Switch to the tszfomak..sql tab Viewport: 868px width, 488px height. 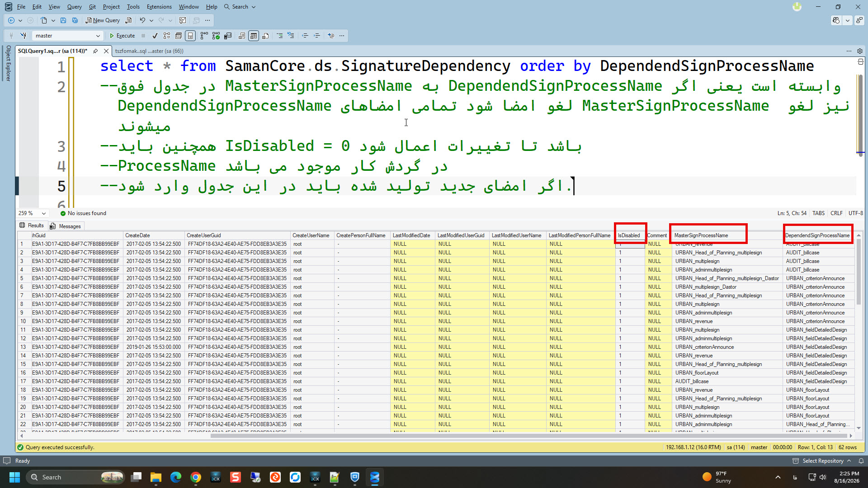(149, 51)
